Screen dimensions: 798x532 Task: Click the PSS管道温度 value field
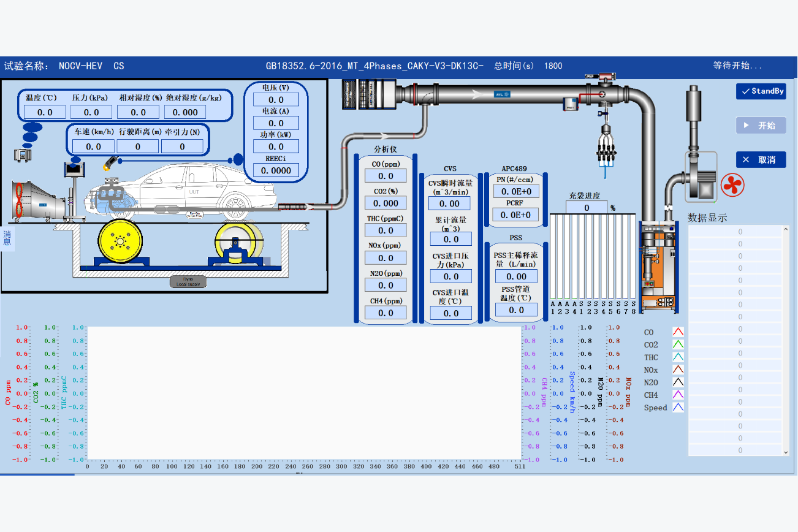516,310
